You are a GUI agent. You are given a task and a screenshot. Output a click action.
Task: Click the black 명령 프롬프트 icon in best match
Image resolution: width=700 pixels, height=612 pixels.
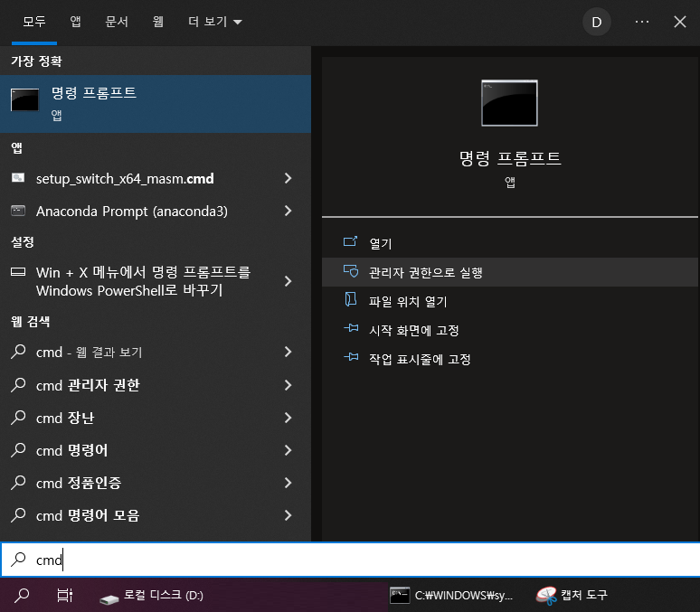click(24, 99)
